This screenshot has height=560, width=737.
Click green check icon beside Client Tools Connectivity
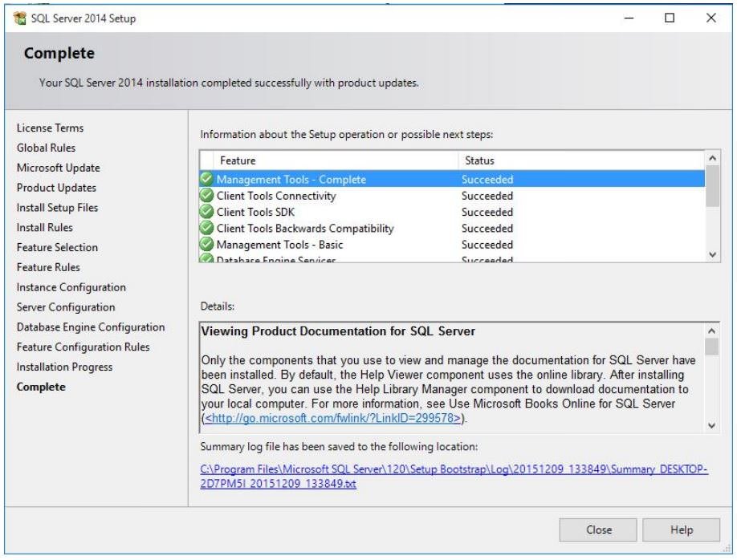click(x=206, y=196)
